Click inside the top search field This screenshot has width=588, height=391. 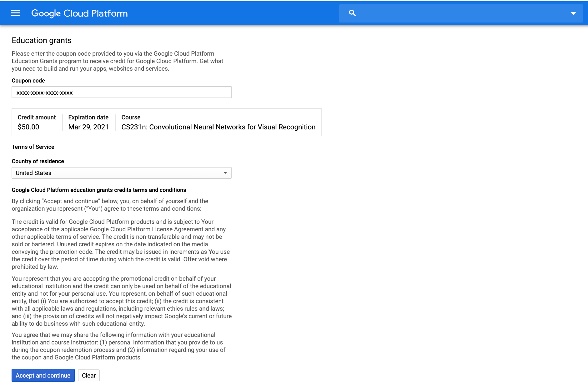[x=461, y=13]
